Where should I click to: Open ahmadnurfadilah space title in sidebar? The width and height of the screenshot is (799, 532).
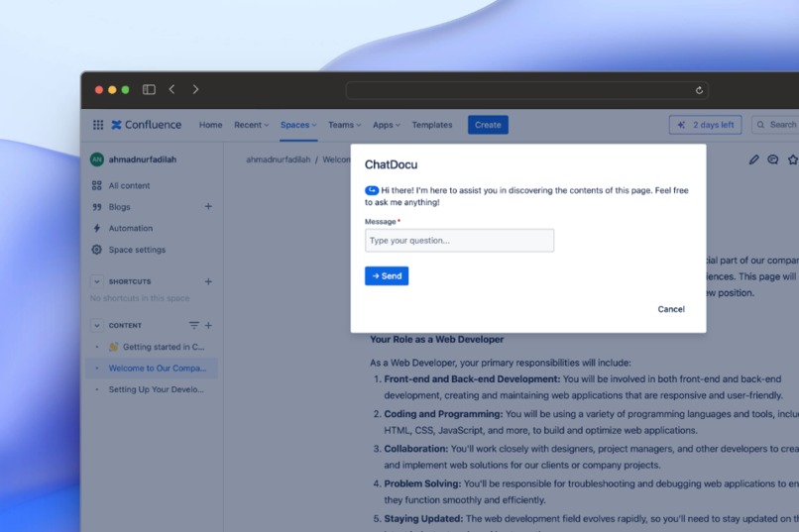click(x=142, y=160)
